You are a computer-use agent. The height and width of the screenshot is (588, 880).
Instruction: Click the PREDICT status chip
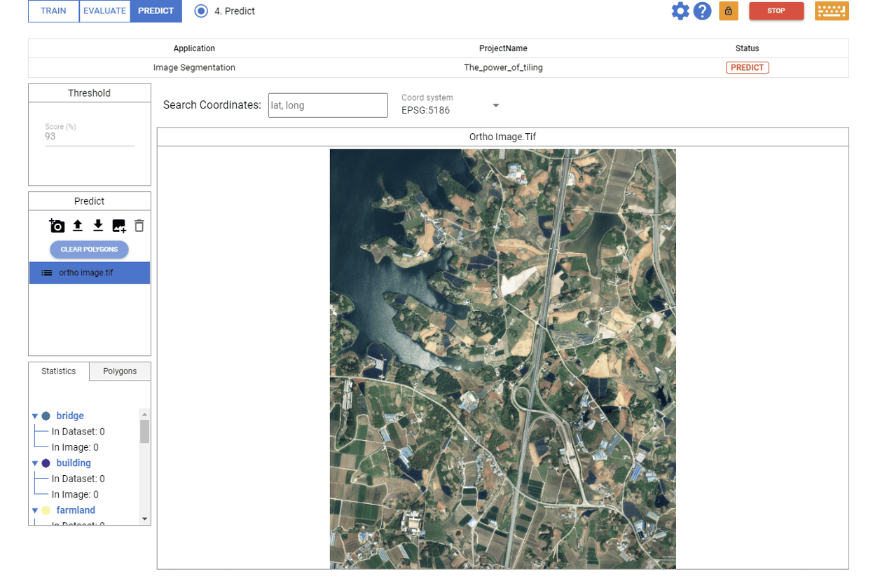[747, 67]
